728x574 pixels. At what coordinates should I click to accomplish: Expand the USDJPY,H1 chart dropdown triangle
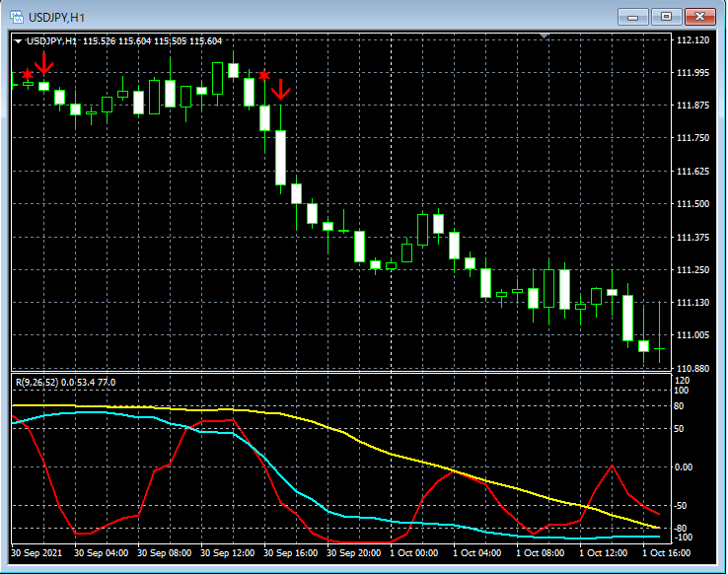tap(18, 41)
